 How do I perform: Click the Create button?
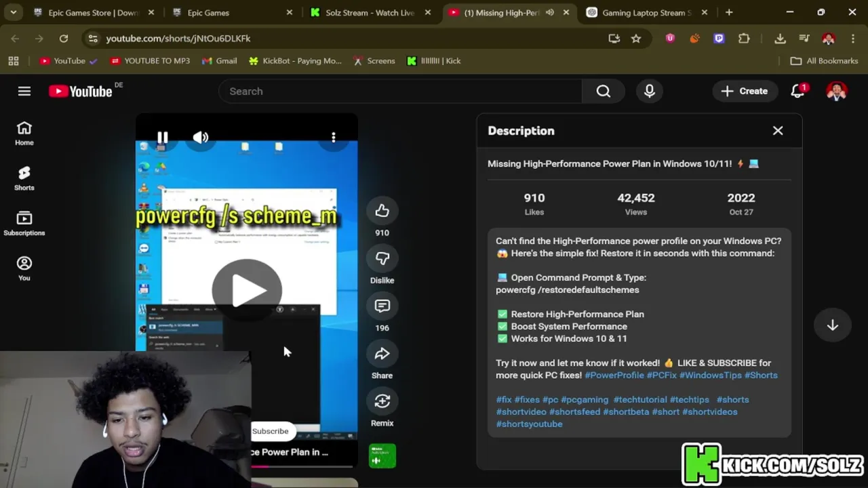[x=745, y=91]
